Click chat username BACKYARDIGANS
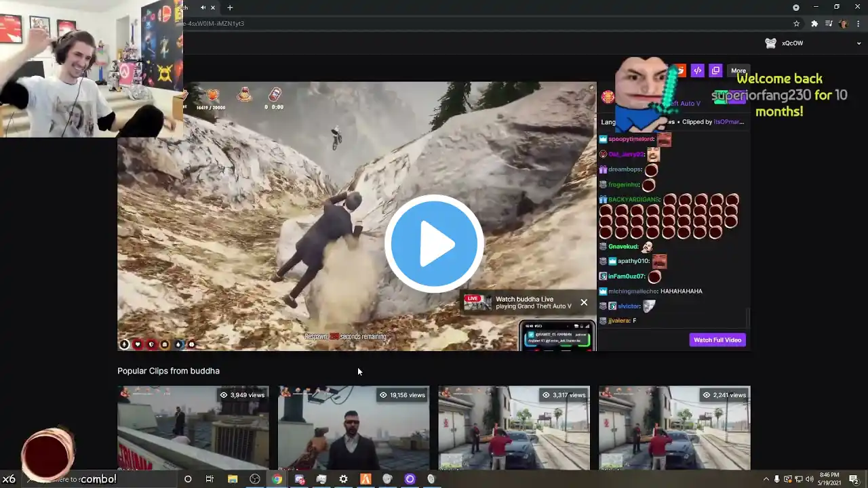 633,200
